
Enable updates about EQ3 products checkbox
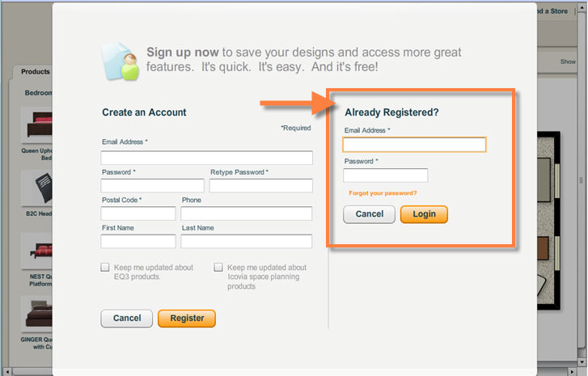point(105,268)
